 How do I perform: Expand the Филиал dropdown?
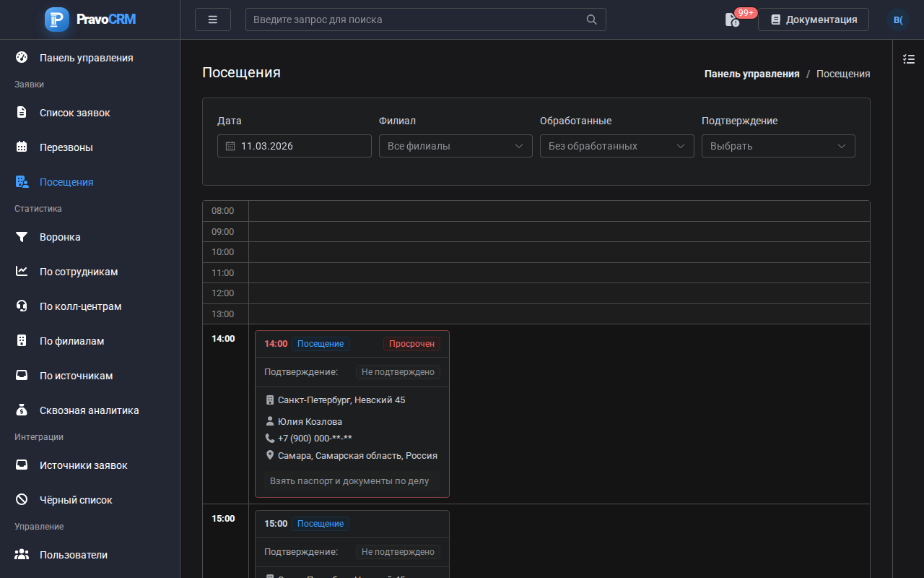[x=456, y=146]
